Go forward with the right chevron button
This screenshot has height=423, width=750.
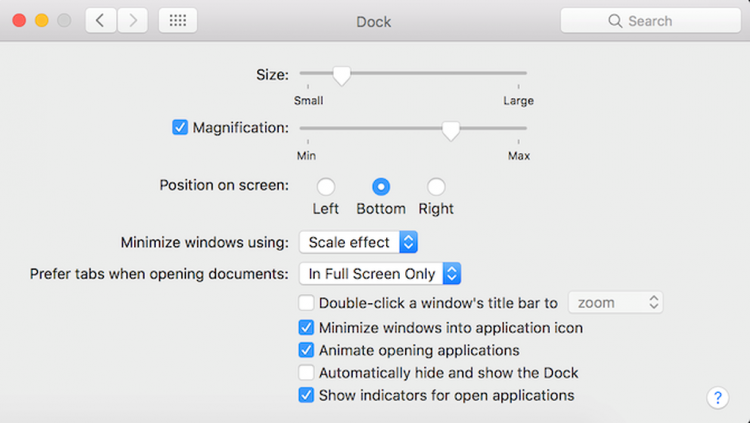tap(132, 21)
